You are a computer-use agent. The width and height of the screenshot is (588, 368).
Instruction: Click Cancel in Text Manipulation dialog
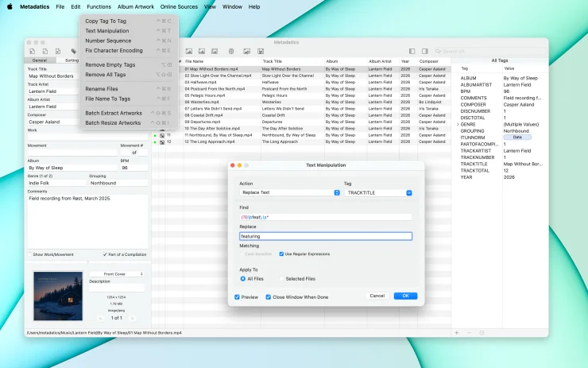[377, 296]
